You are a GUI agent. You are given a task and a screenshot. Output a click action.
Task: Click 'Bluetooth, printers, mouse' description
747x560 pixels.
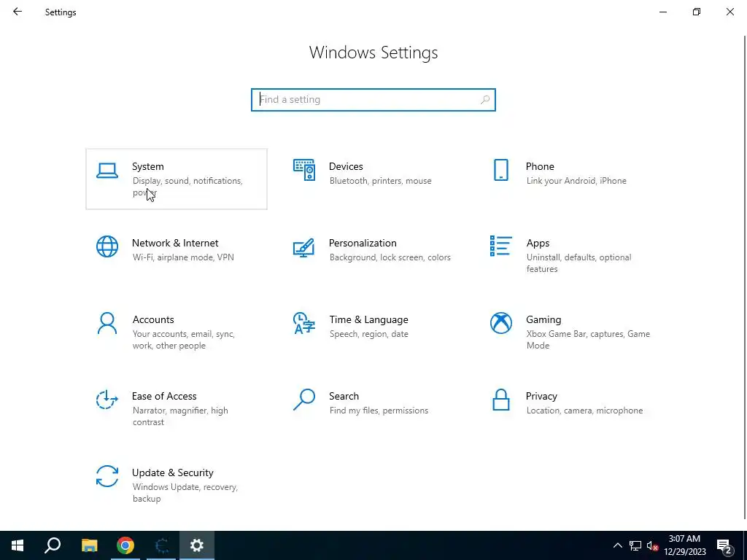tap(380, 181)
